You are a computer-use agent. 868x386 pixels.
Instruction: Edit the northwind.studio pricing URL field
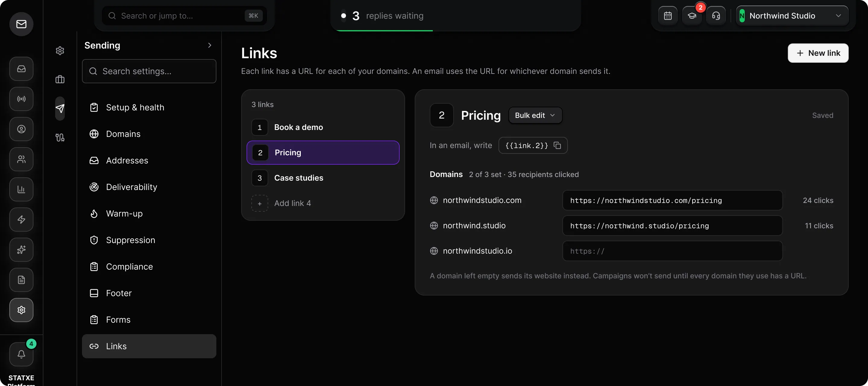tap(672, 226)
